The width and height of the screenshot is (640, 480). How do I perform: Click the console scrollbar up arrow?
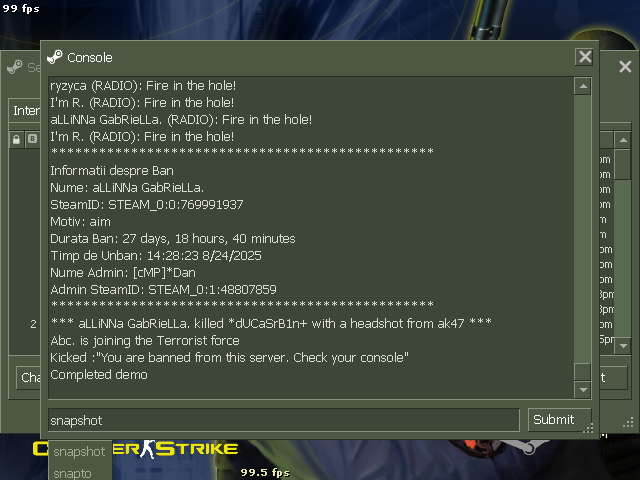pyautogui.click(x=583, y=86)
